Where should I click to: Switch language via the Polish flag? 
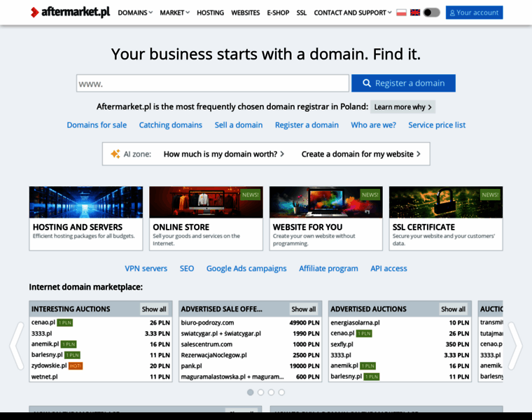click(x=401, y=13)
